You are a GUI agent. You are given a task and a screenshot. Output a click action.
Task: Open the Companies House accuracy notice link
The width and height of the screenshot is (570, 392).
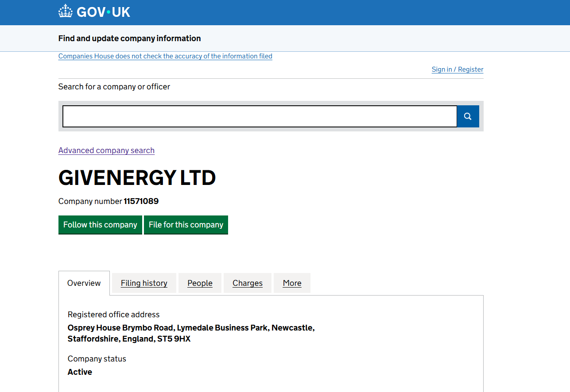(165, 56)
